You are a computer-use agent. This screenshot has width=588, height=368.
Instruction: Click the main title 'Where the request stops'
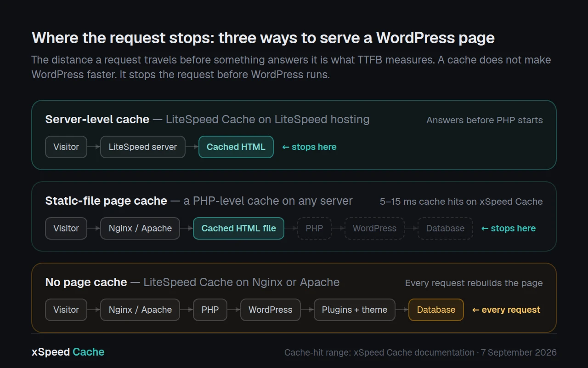(263, 38)
